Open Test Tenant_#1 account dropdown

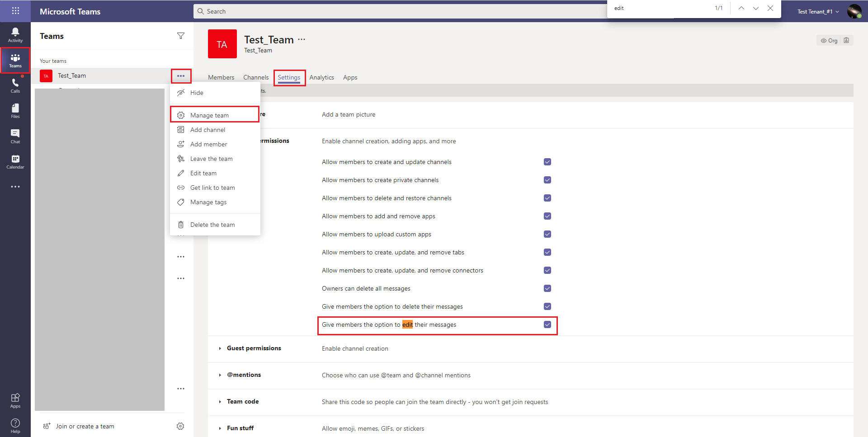818,11
